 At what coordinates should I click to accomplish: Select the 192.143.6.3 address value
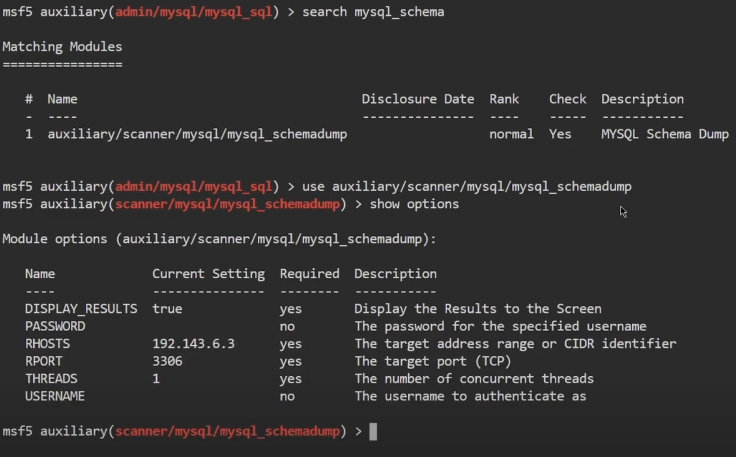click(x=193, y=344)
